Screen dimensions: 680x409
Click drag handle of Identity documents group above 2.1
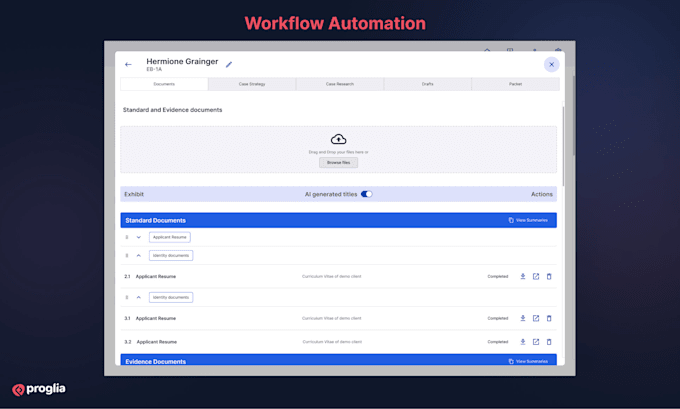(127, 255)
